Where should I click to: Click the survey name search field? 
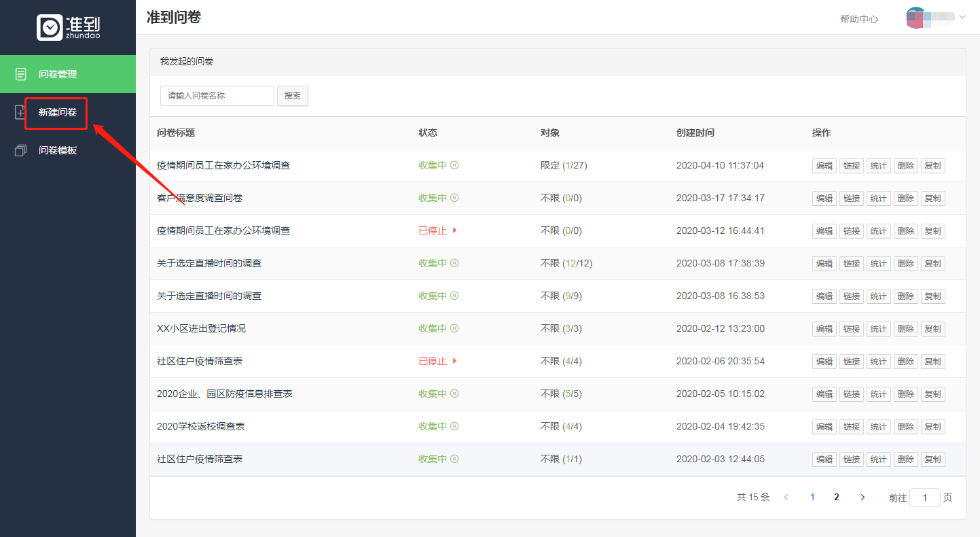pos(217,96)
